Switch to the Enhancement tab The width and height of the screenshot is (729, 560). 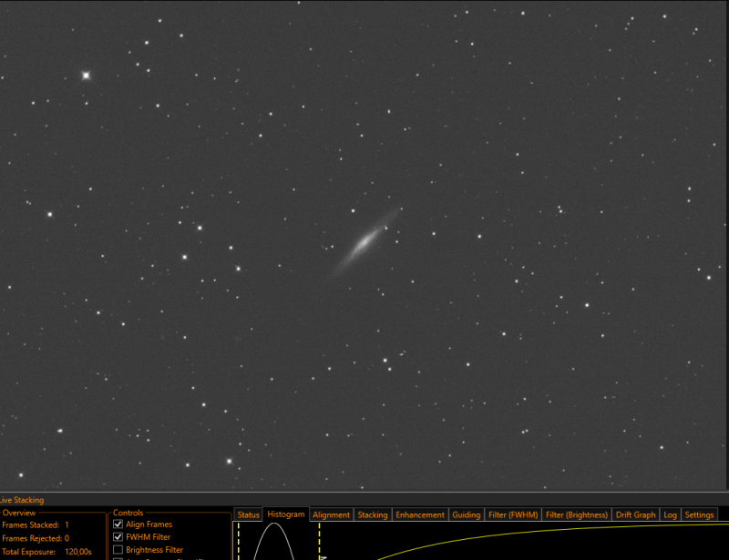click(x=420, y=514)
